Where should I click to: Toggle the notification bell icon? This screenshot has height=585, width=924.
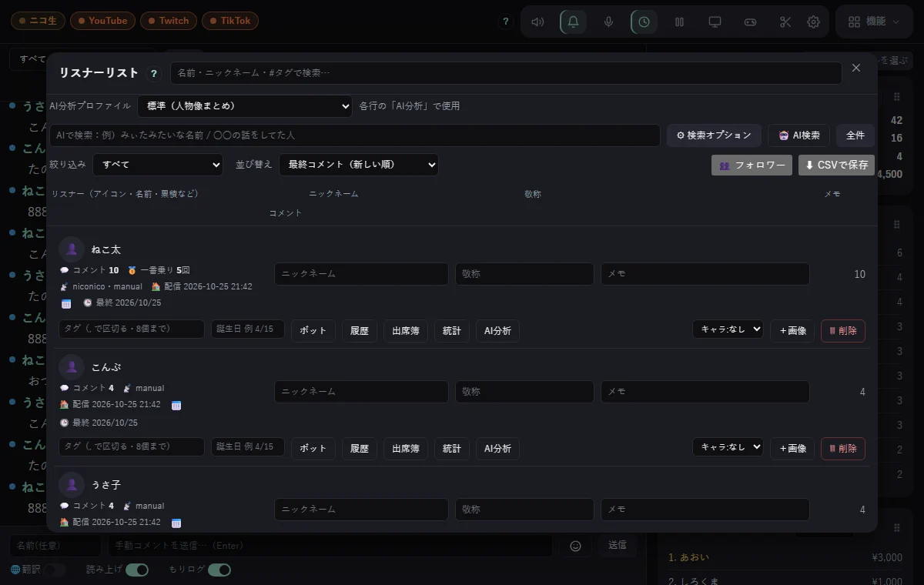click(573, 22)
